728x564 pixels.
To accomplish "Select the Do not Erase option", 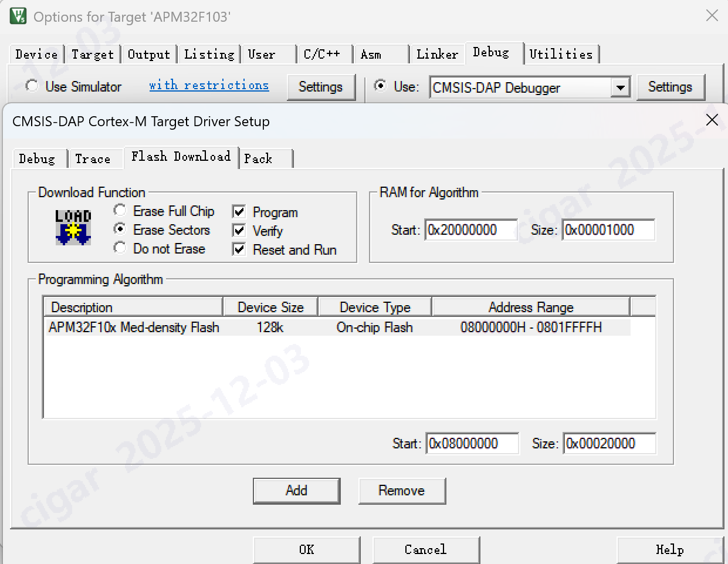I will (120, 248).
